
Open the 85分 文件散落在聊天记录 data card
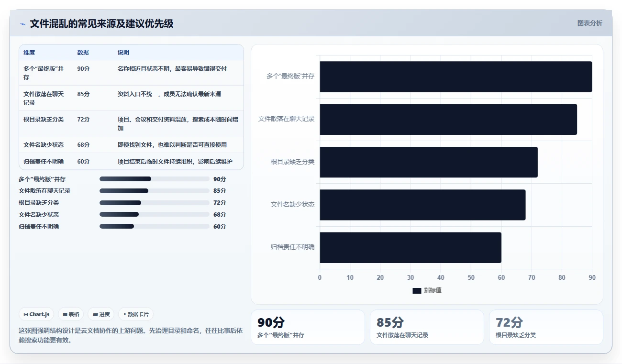click(427, 327)
